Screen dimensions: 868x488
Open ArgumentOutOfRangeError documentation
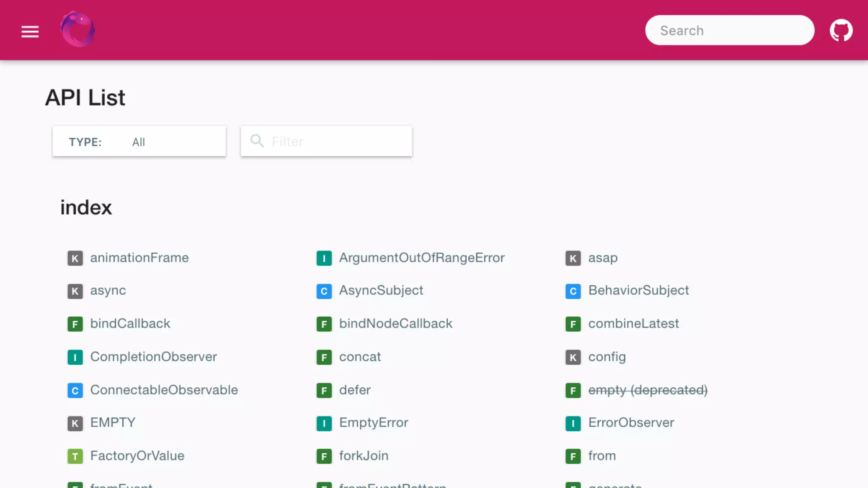[x=422, y=258]
